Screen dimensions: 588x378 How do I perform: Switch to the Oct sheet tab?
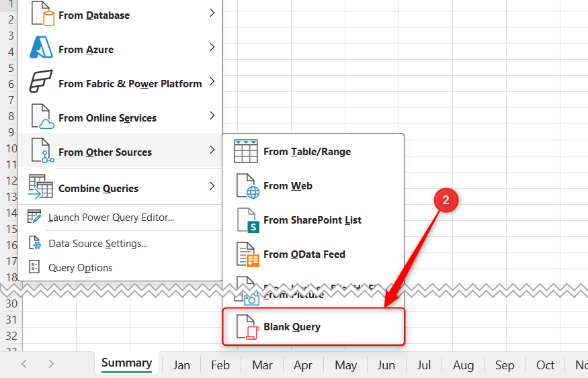point(545,365)
